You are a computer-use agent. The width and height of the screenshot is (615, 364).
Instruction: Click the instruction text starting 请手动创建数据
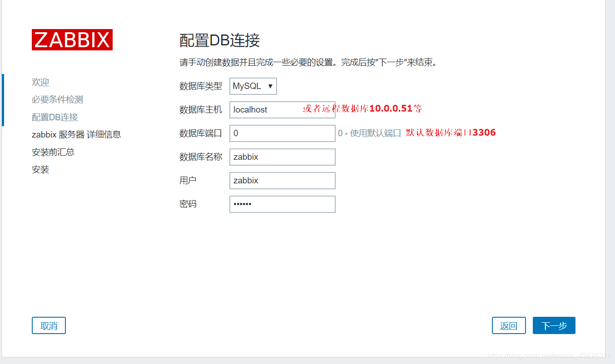tap(308, 62)
